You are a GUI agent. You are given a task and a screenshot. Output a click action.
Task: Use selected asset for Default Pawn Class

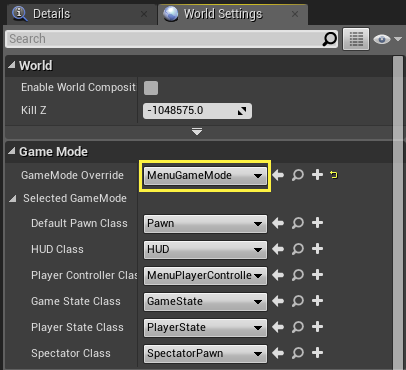click(x=278, y=223)
